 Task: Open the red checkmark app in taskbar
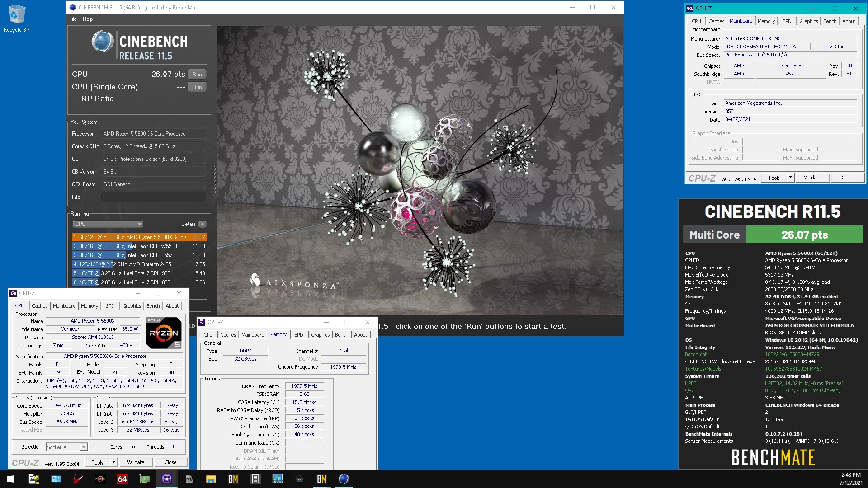pos(78,479)
